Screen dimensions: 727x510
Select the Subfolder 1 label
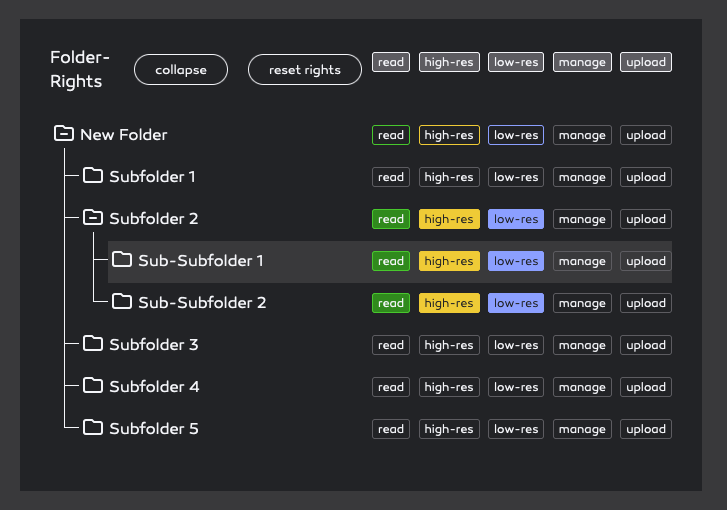153,177
